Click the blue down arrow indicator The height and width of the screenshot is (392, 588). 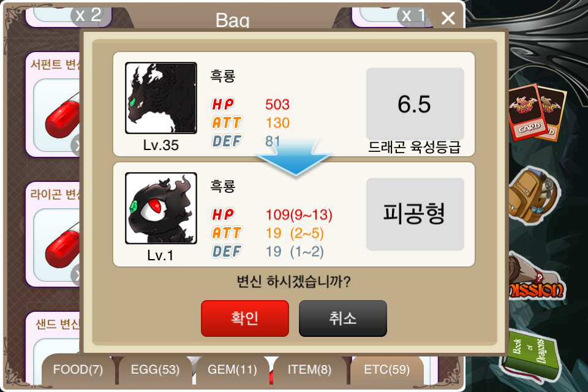(295, 156)
